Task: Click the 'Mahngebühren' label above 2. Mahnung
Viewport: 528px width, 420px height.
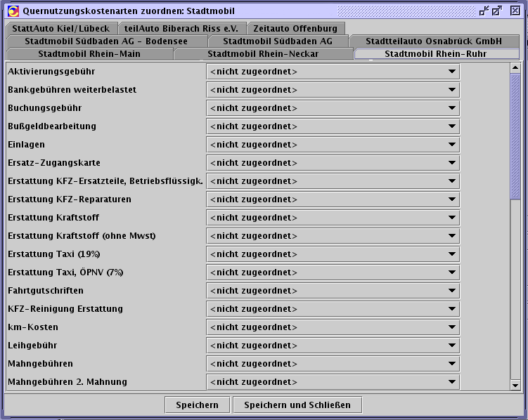Action: [x=40, y=364]
